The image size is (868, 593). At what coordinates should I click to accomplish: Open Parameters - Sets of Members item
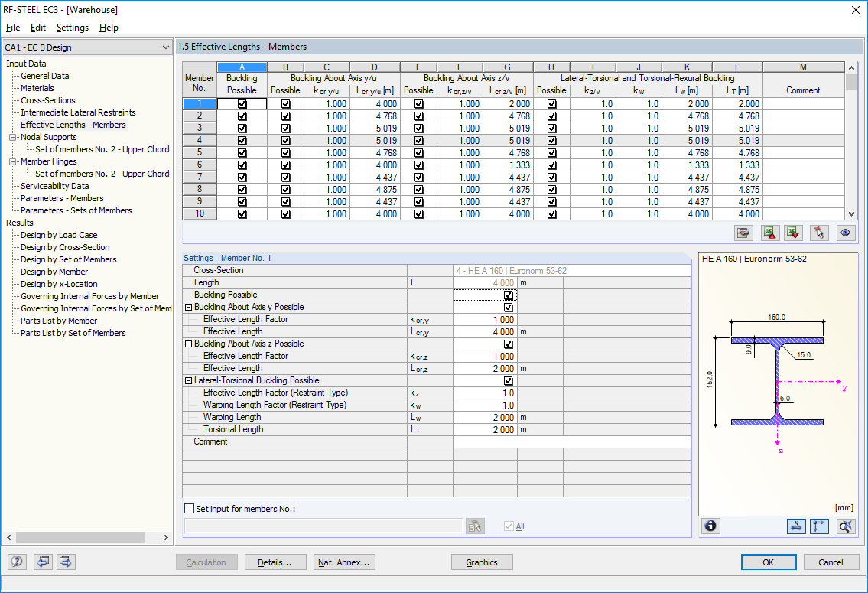click(76, 210)
